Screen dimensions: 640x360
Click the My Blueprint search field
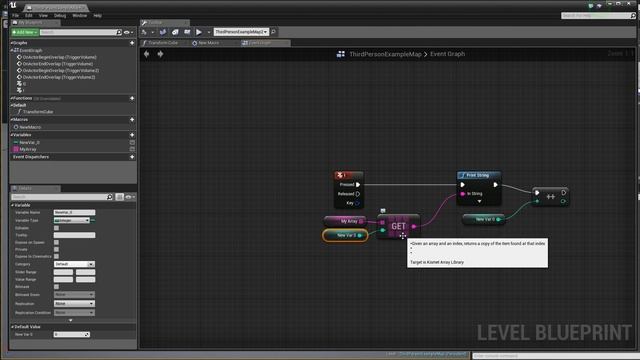click(x=81, y=32)
